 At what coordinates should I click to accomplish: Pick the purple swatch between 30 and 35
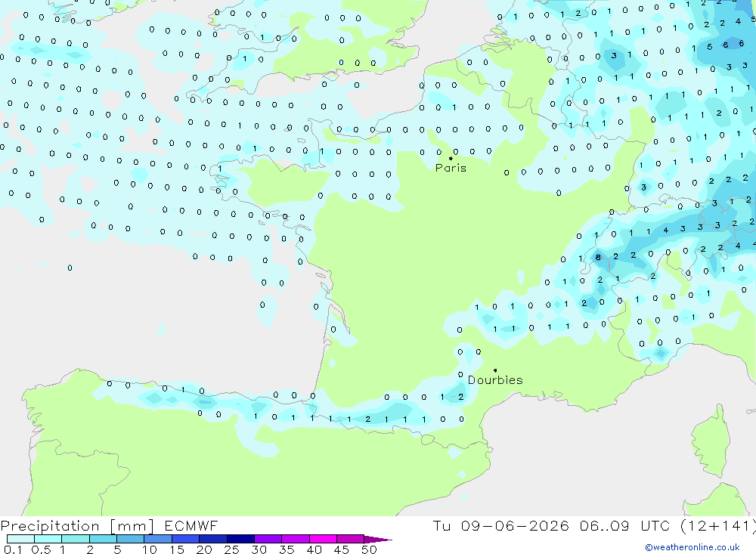pyautogui.click(x=268, y=539)
